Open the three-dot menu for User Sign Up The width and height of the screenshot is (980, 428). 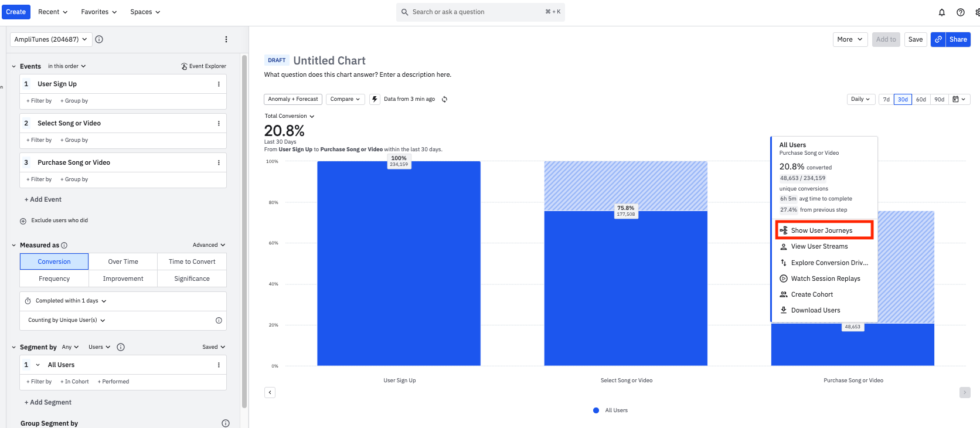[x=219, y=84]
